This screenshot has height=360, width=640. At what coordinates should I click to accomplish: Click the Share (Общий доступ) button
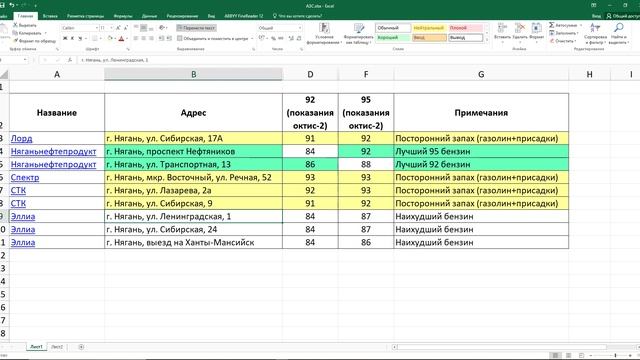(x=623, y=16)
